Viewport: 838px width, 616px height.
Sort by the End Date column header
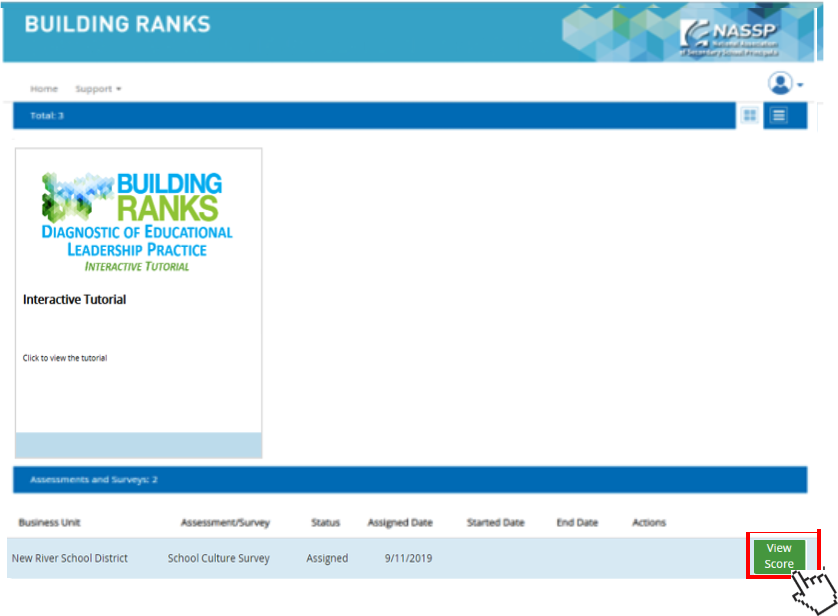[577, 523]
